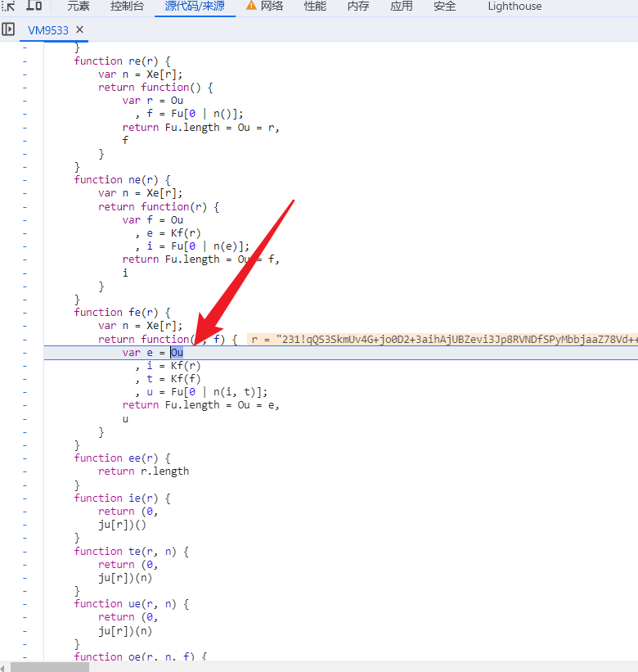Select the VM9533 source file tab

click(x=48, y=30)
